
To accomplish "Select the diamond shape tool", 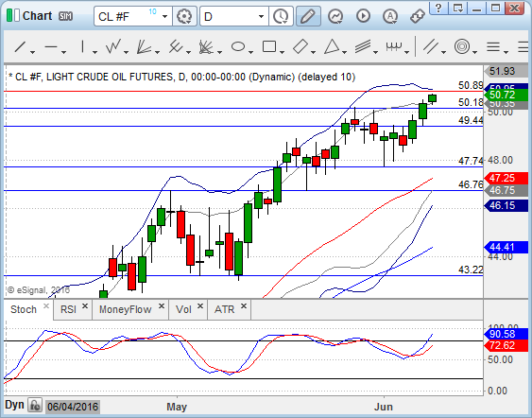I will pyautogui.click(x=300, y=47).
